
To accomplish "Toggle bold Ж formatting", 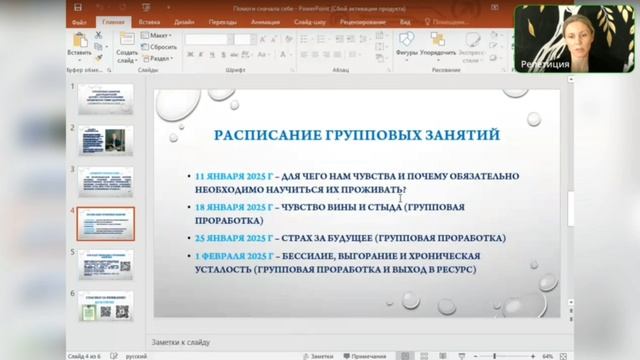I will (x=190, y=54).
